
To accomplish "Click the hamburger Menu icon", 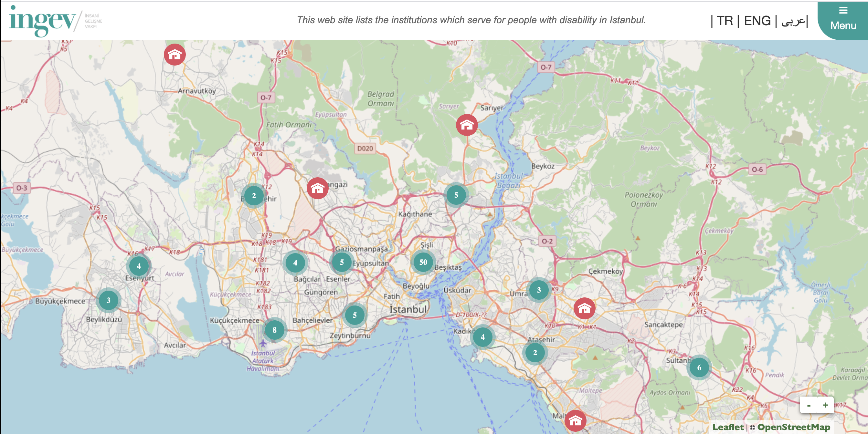I will click(x=843, y=10).
